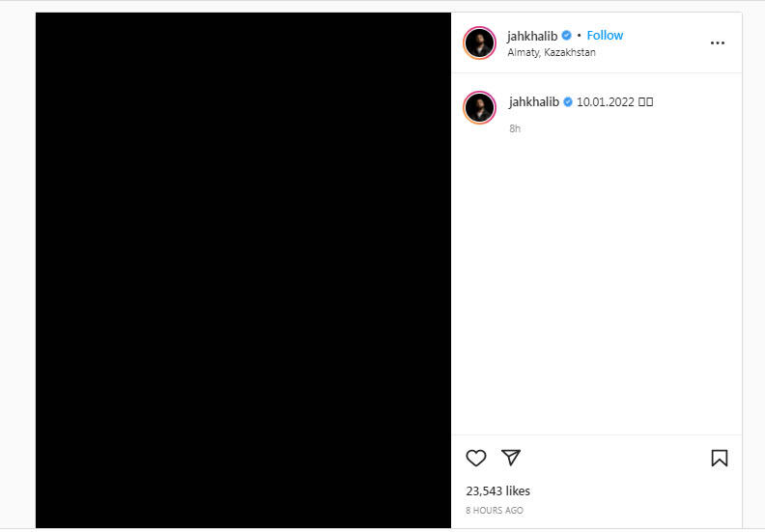Image resolution: width=765 pixels, height=532 pixels.
Task: Open jahkhalib profile picture in header
Action: pyautogui.click(x=479, y=42)
